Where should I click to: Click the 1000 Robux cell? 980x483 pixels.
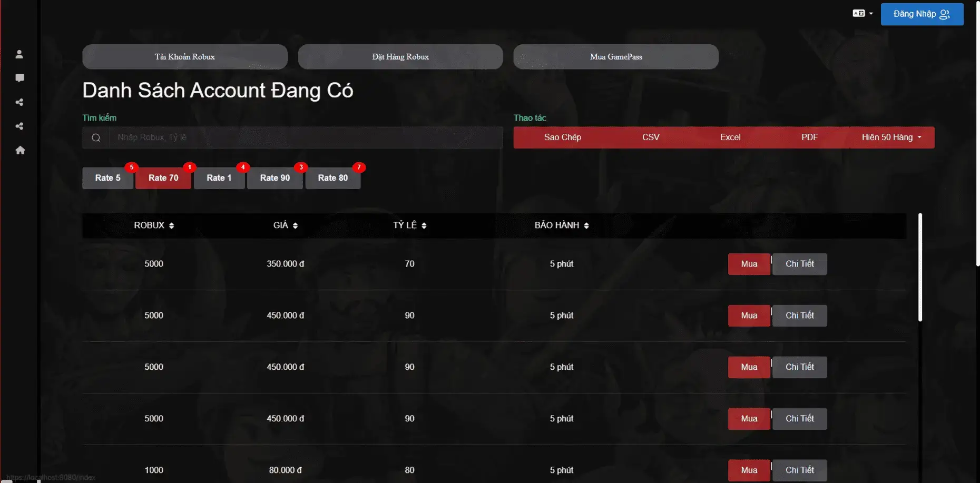[x=154, y=470]
